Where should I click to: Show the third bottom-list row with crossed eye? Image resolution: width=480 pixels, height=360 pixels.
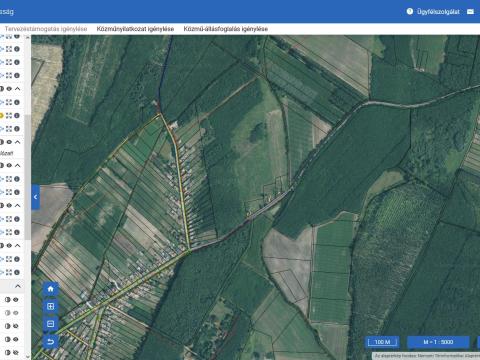(x=15, y=326)
